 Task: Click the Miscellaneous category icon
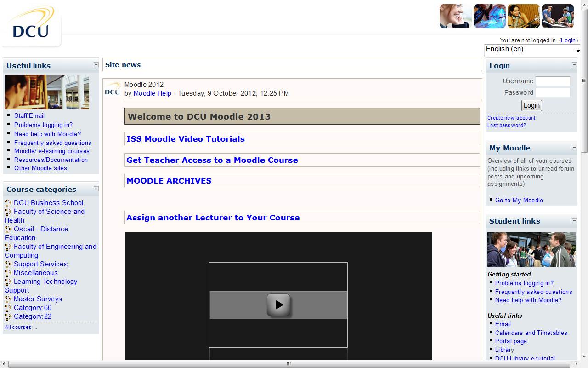point(8,273)
